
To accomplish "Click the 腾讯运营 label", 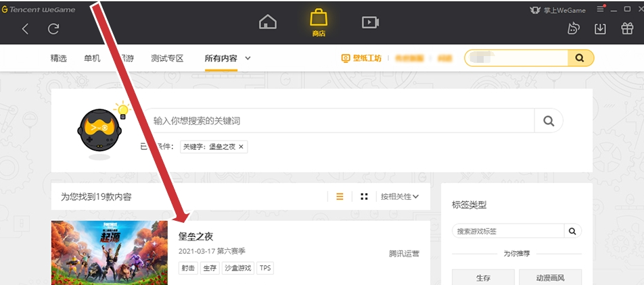I will (x=404, y=253).
